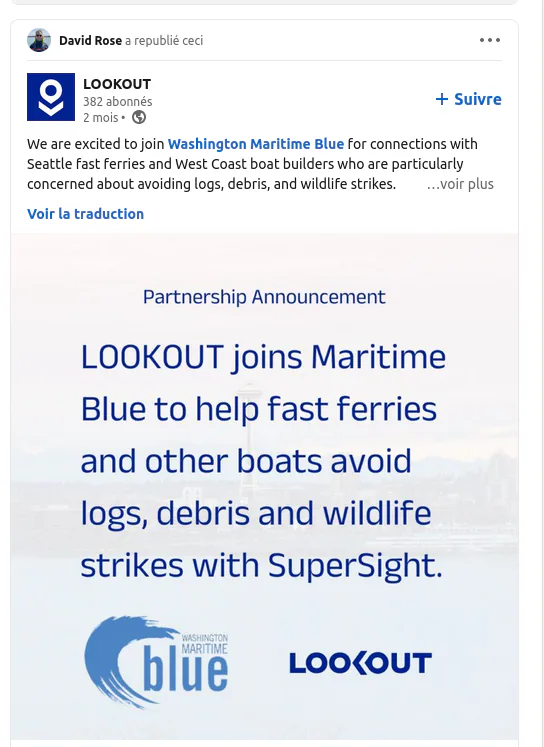
Task: Click Voir la traduction
Action: (x=85, y=214)
